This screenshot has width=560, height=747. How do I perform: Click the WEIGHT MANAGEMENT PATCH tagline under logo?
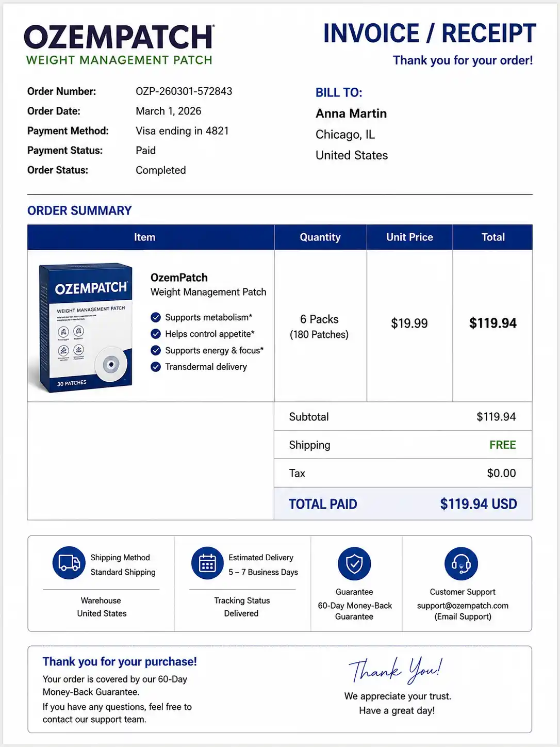coord(119,60)
